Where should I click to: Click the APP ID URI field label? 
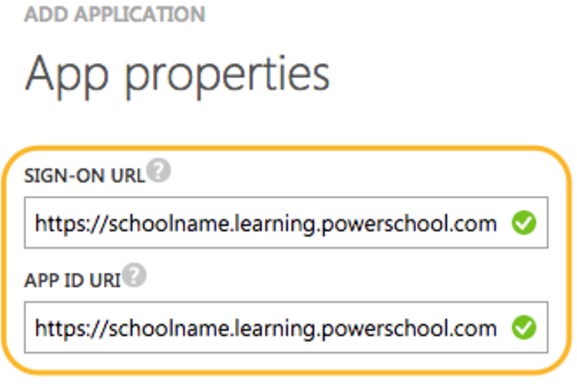pos(72,280)
